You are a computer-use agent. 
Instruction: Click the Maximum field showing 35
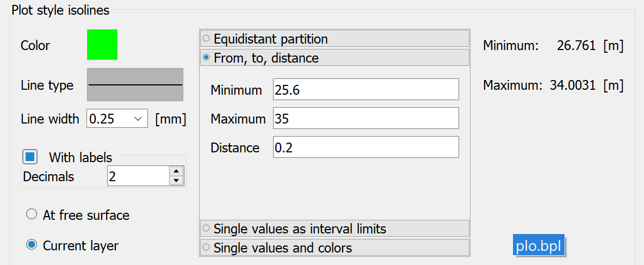click(x=366, y=118)
